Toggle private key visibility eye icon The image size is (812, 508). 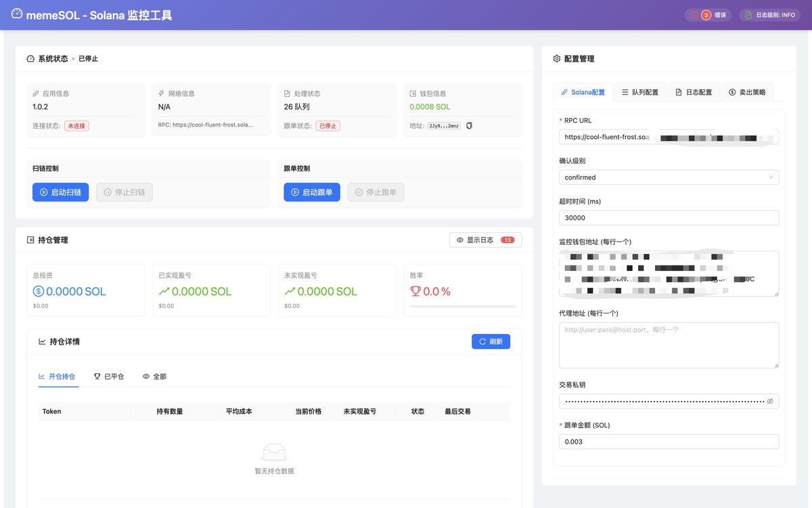click(770, 401)
